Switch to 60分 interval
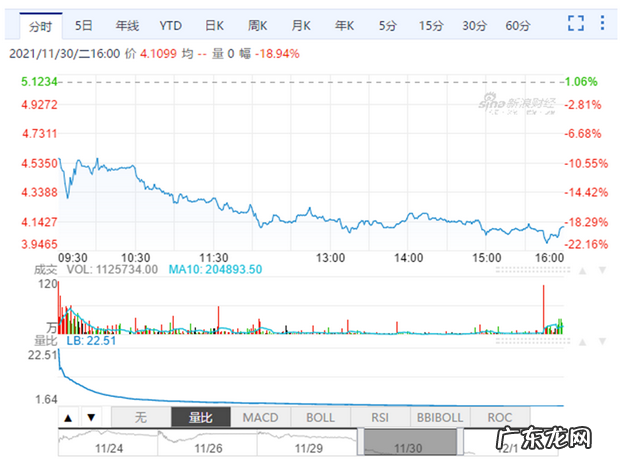The image size is (630, 467). point(518,26)
